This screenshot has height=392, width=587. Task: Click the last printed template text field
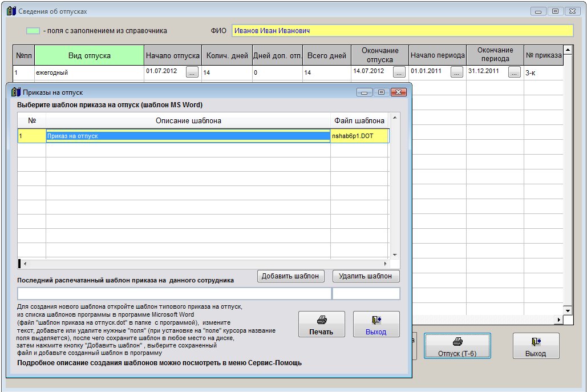click(174, 293)
